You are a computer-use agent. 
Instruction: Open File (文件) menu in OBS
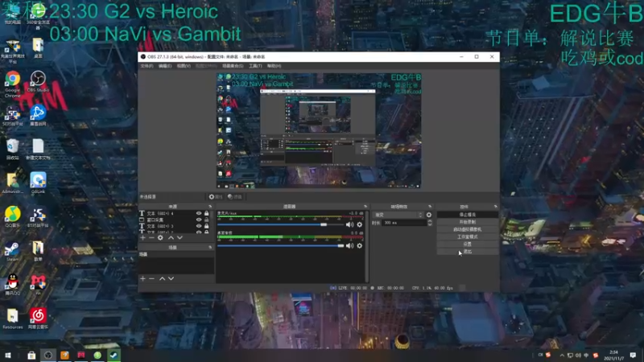tap(147, 66)
